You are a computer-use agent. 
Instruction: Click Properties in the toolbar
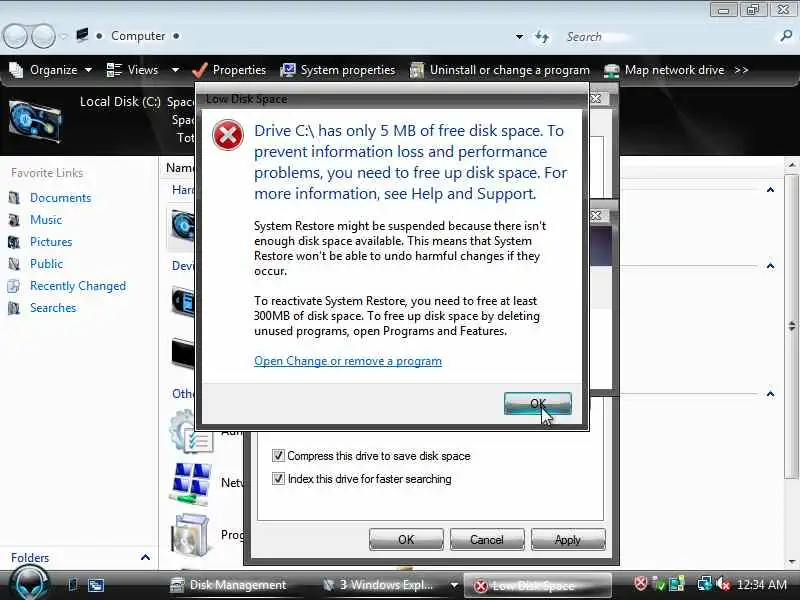click(x=239, y=70)
